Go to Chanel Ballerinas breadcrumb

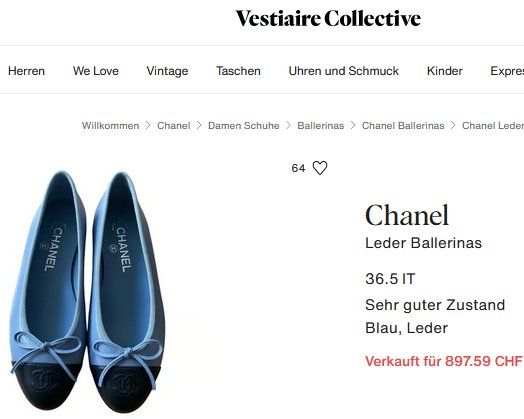click(x=403, y=126)
